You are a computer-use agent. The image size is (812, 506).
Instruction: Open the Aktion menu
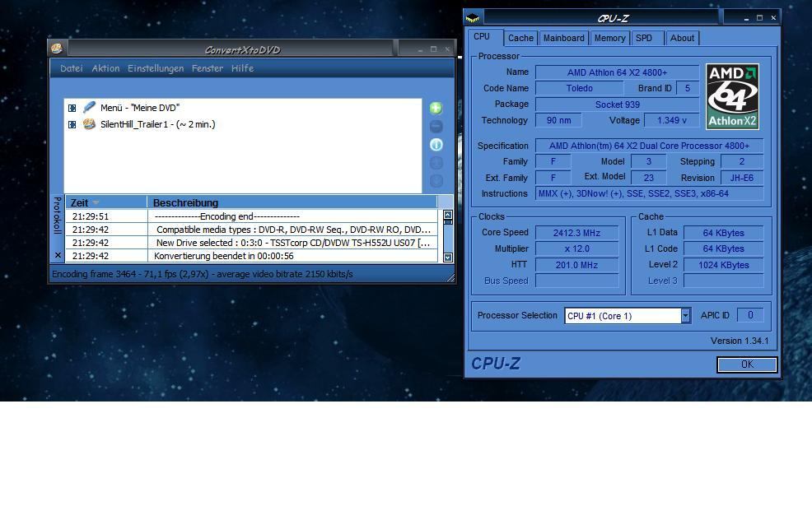pyautogui.click(x=105, y=68)
